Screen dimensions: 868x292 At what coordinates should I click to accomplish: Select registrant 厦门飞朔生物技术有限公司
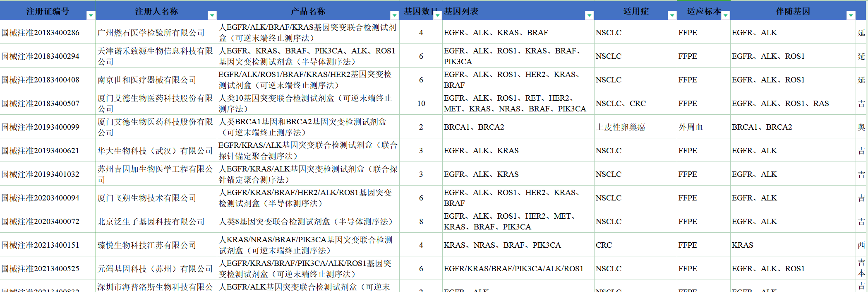[x=156, y=198]
